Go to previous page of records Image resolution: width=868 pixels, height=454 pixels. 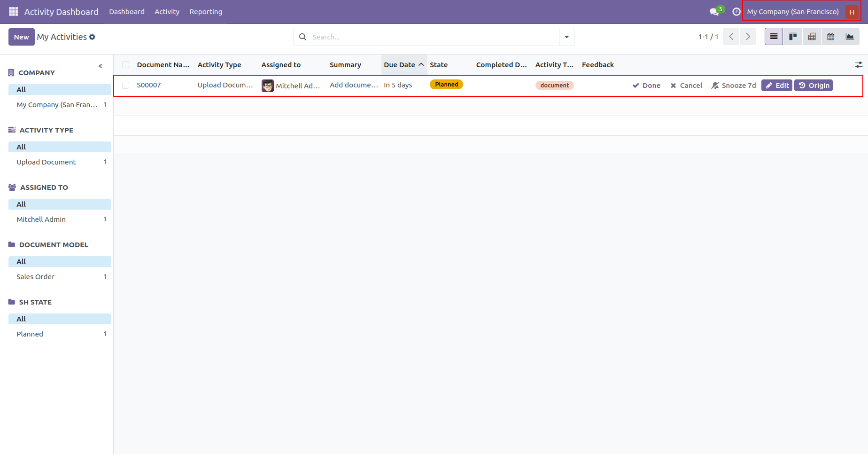(x=731, y=37)
